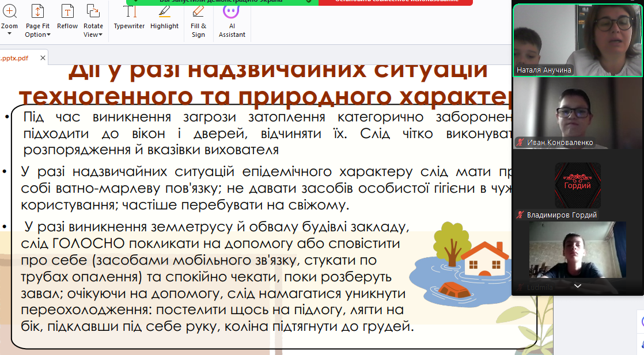Click the Reflow icon
This screenshot has height=355, width=644.
pyautogui.click(x=67, y=16)
